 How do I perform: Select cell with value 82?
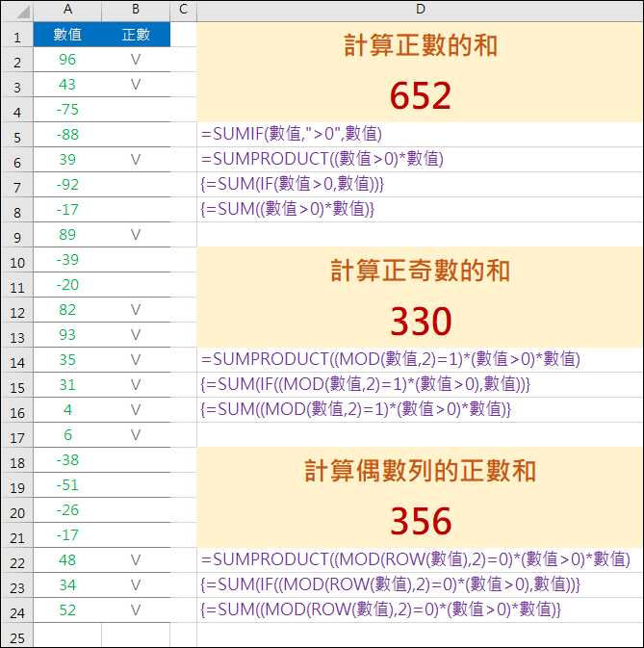(67, 310)
